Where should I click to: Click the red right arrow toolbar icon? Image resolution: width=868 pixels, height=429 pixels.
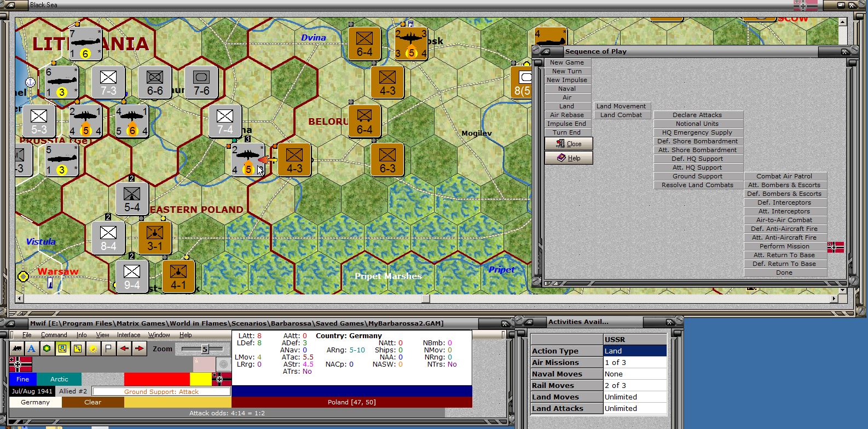coord(140,349)
